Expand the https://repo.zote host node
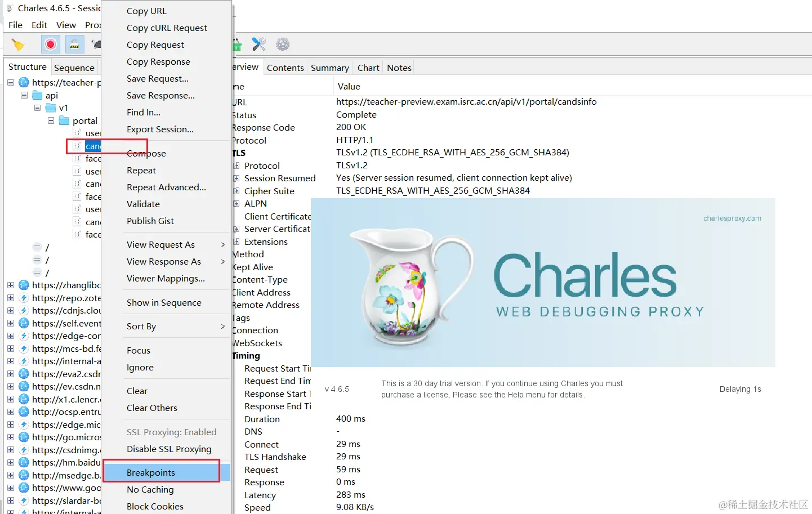812x514 pixels. click(11, 298)
